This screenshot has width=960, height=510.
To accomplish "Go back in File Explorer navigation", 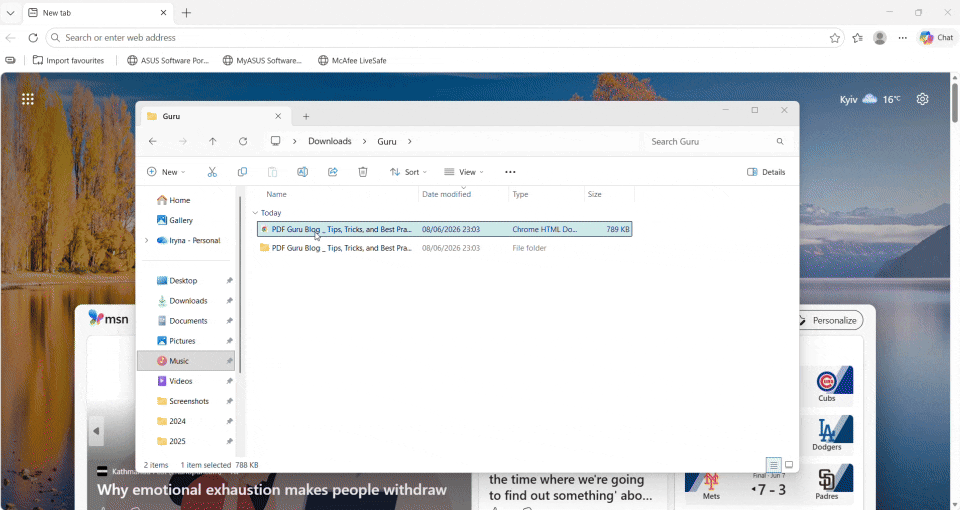I will coord(152,141).
